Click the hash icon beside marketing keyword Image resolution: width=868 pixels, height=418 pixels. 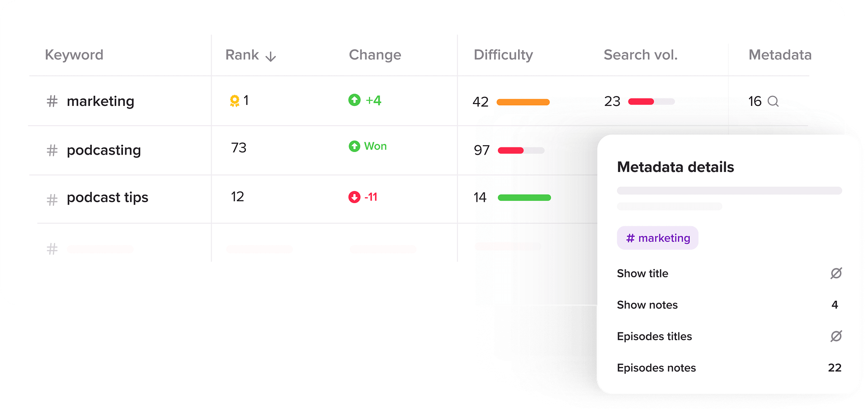coord(52,101)
